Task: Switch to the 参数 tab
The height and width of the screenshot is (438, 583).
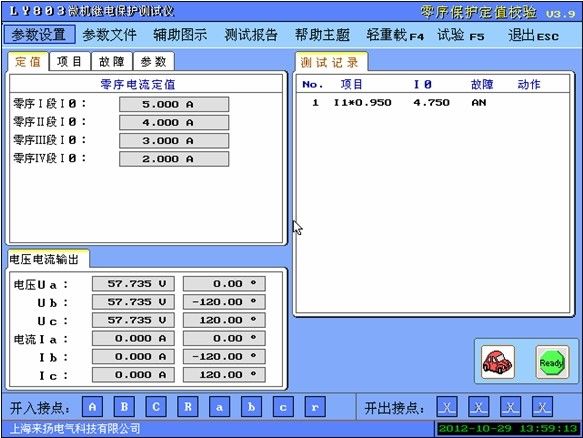Action: point(154,61)
